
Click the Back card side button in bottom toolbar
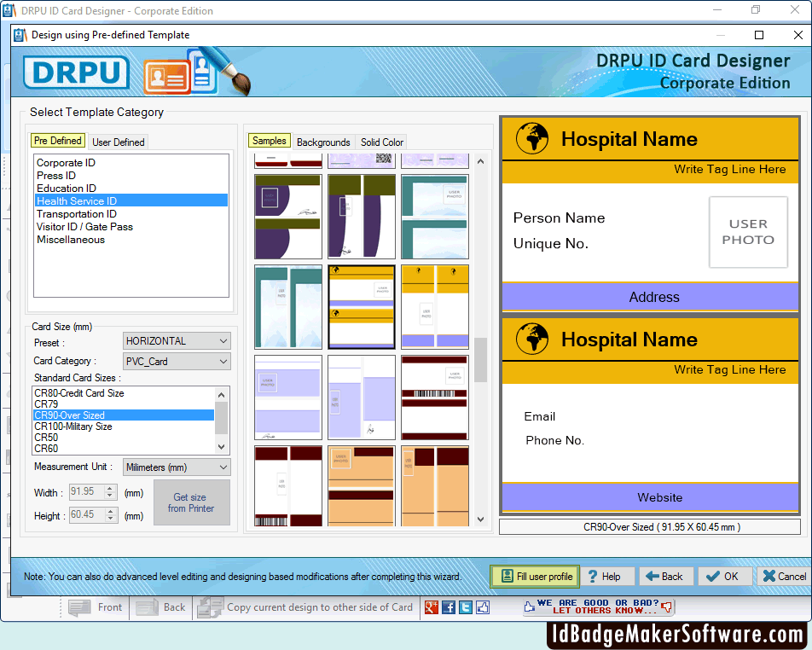click(161, 607)
